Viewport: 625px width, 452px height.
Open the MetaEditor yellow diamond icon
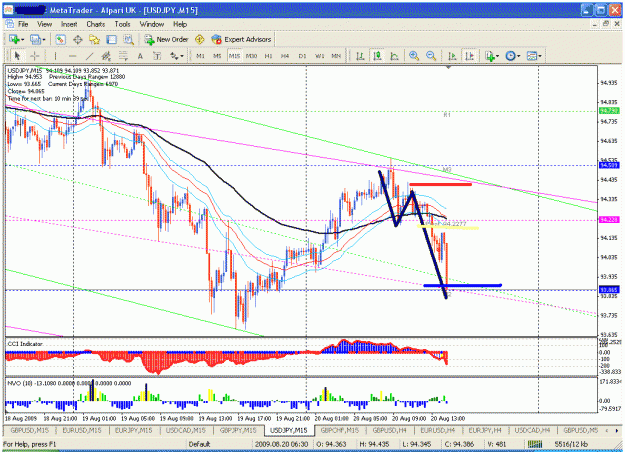click(x=200, y=39)
